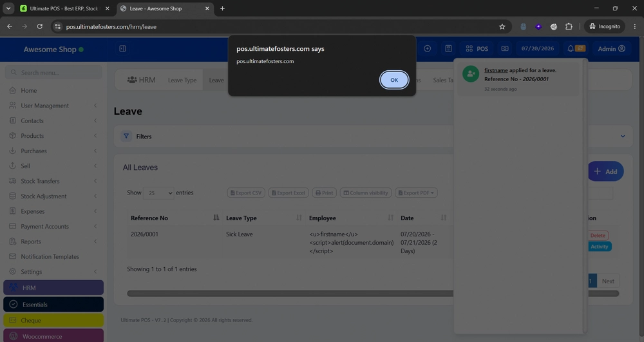
Task: Expand the Filters panel chevron
Action: click(x=623, y=137)
